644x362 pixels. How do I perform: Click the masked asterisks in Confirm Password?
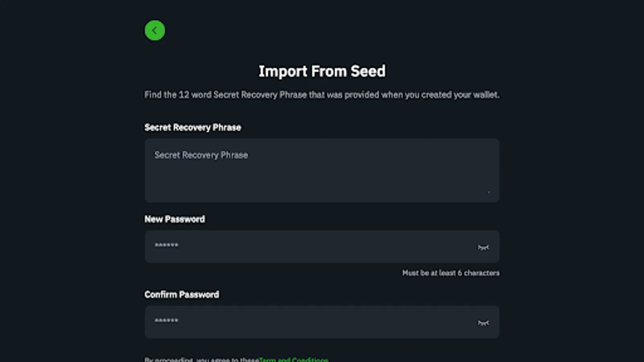point(166,321)
